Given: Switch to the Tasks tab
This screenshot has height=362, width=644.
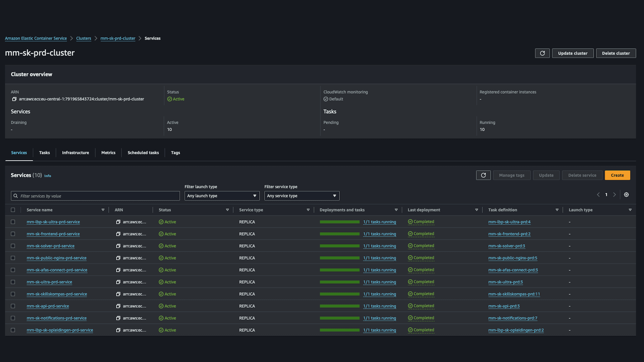Looking at the screenshot, I should point(44,153).
